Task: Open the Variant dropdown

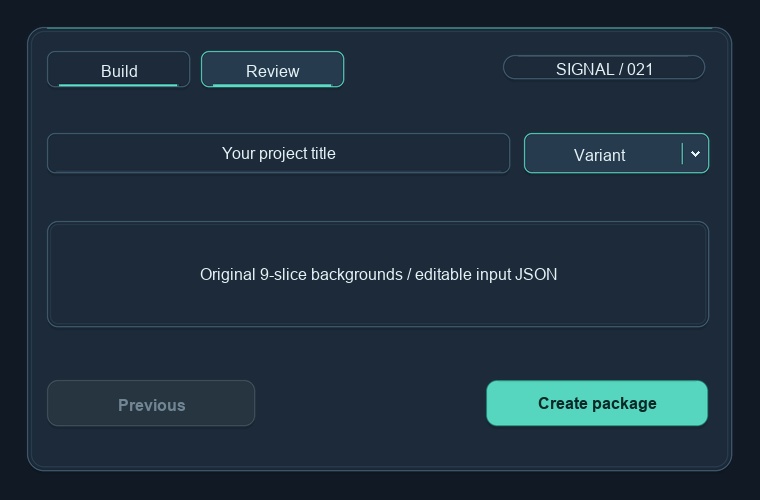Action: coord(616,153)
